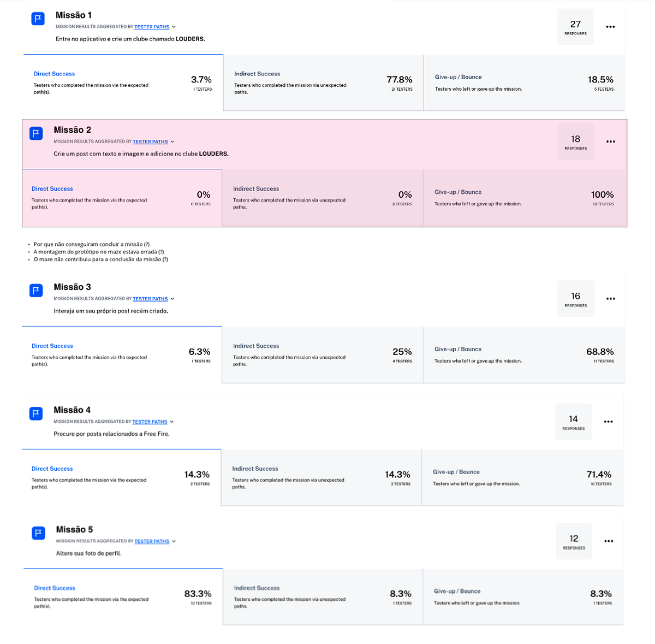Expand the Missão 3 Tester Paths chevron

(x=172, y=299)
